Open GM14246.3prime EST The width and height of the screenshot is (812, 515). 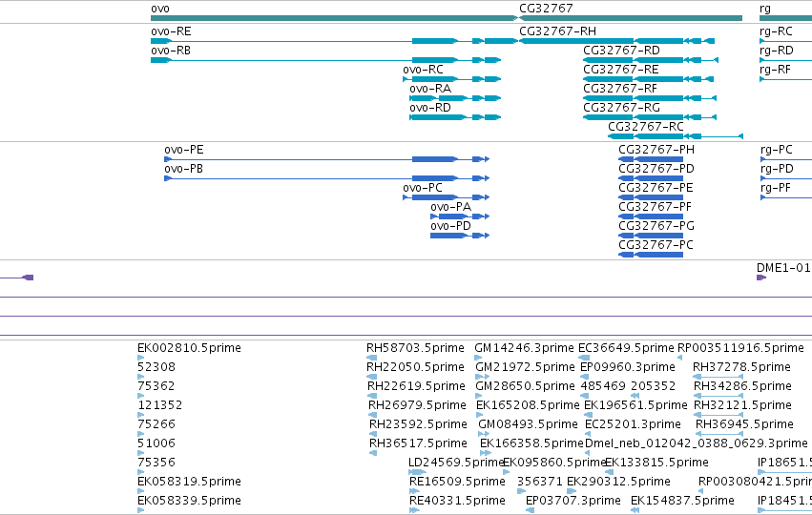478,358
